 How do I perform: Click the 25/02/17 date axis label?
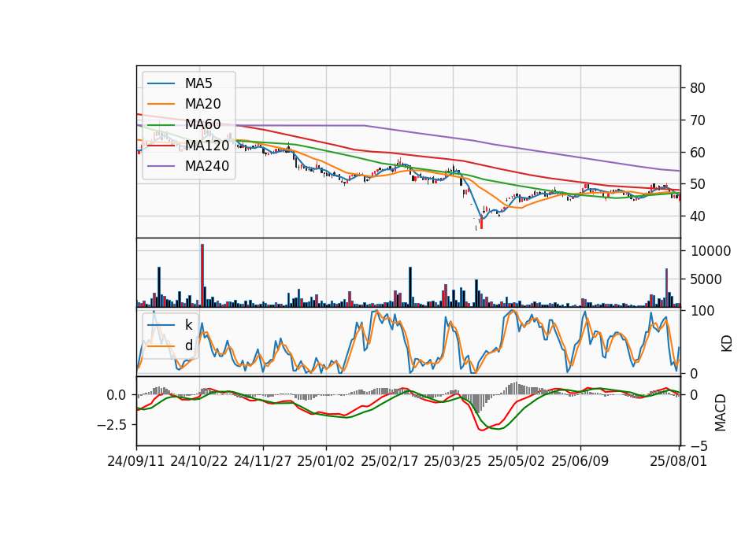click(x=390, y=461)
